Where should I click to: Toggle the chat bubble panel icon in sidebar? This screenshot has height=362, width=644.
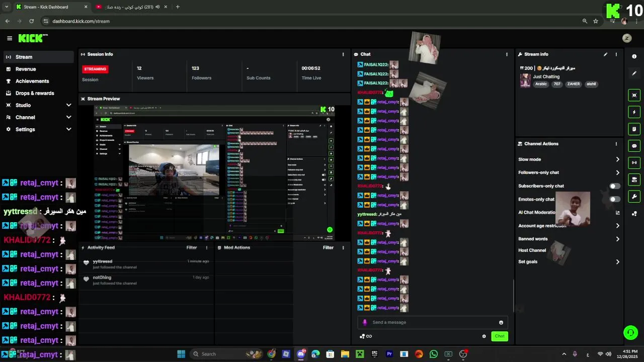(634, 146)
